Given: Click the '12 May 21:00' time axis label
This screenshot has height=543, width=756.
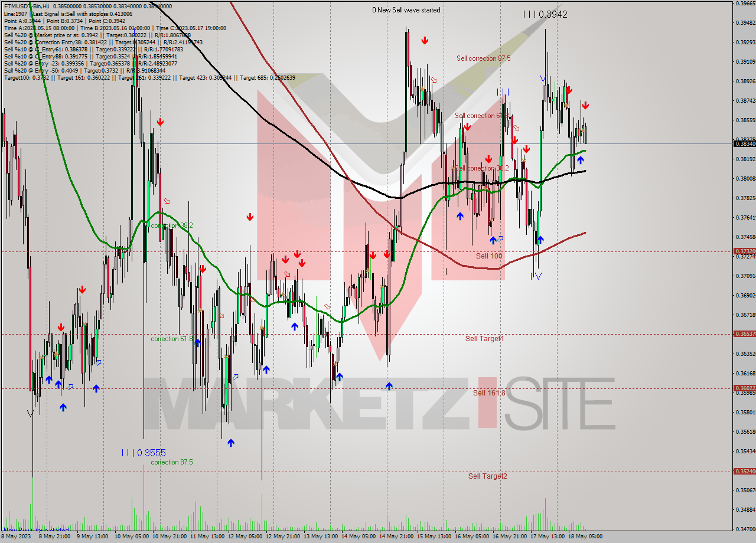Looking at the screenshot, I should point(282,537).
